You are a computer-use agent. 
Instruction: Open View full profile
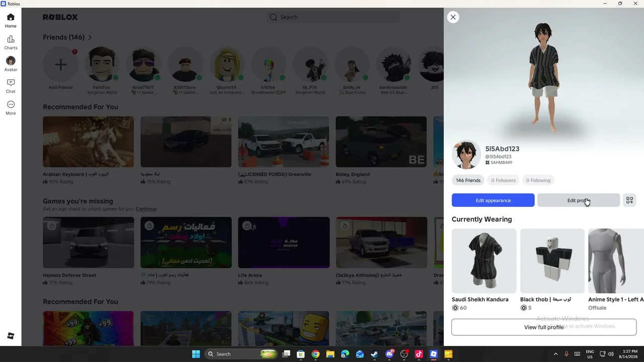pyautogui.click(x=544, y=327)
